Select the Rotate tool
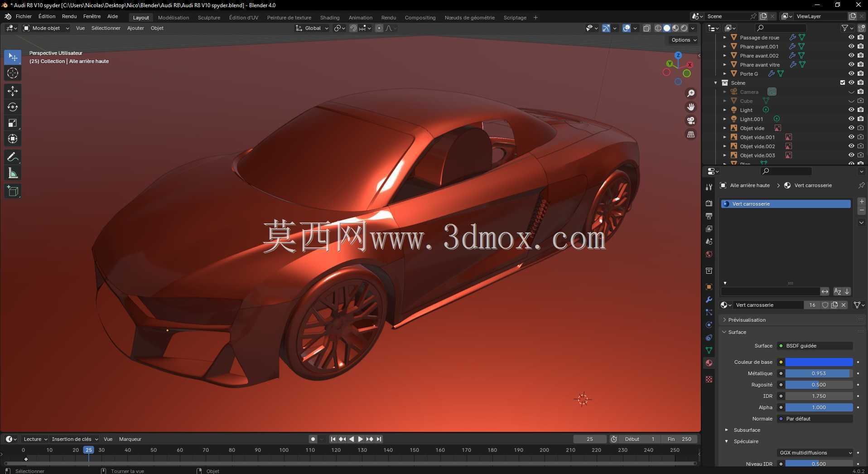This screenshot has height=474, width=868. point(13,107)
